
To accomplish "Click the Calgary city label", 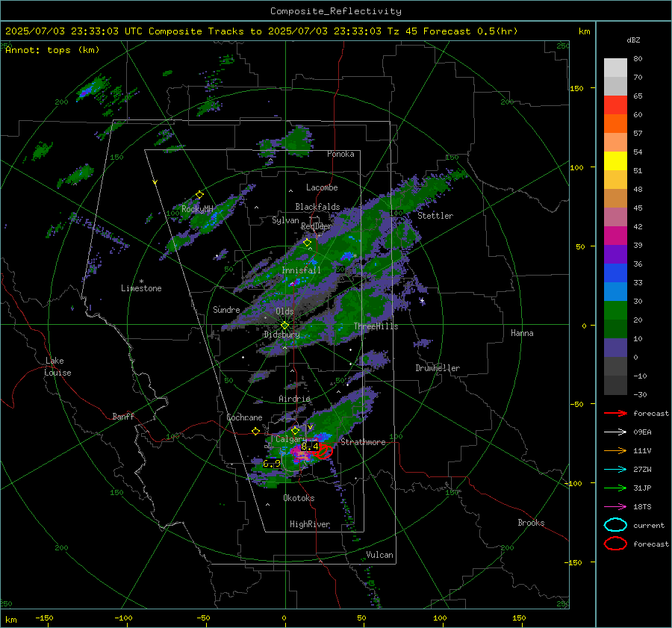I will tap(291, 439).
